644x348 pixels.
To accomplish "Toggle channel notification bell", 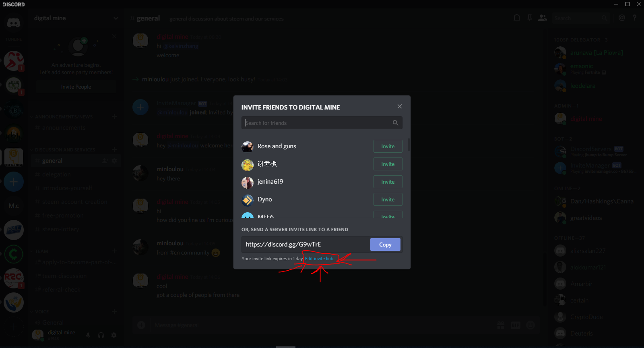I will click(x=517, y=18).
